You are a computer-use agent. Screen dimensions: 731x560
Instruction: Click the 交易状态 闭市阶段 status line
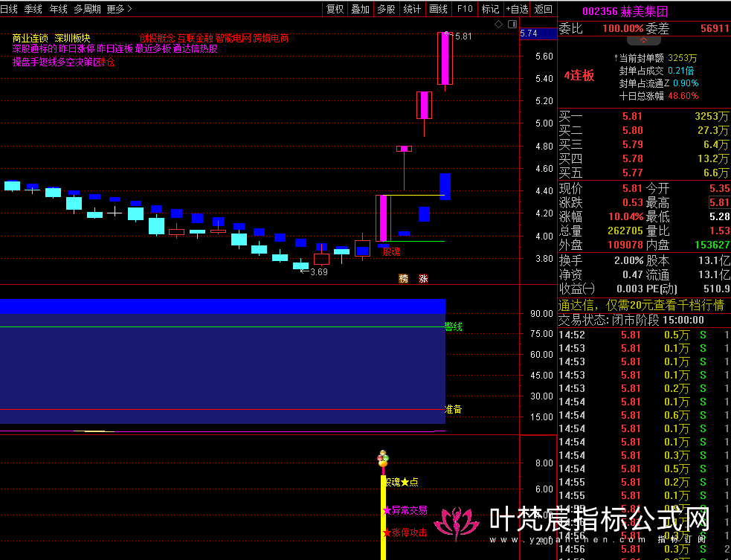pyautogui.click(x=631, y=320)
